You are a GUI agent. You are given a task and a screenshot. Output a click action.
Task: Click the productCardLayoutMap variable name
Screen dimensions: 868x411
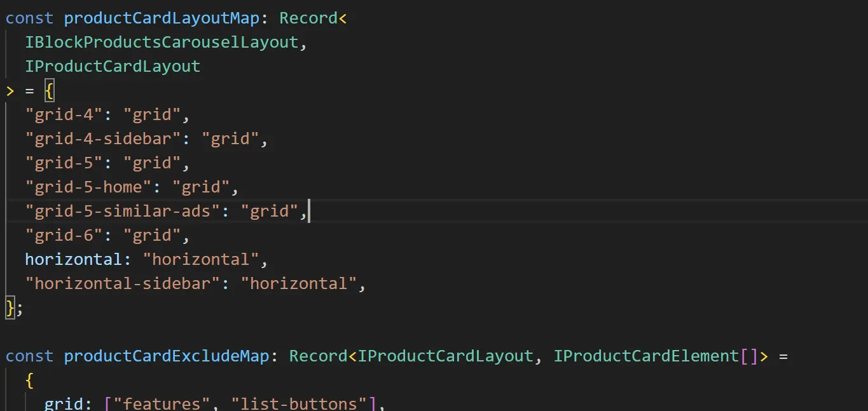(x=162, y=18)
